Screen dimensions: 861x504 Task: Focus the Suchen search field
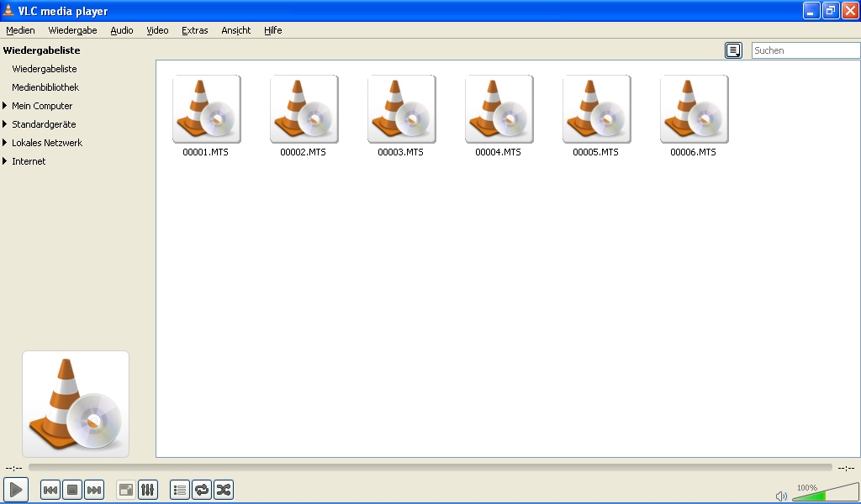pos(806,50)
